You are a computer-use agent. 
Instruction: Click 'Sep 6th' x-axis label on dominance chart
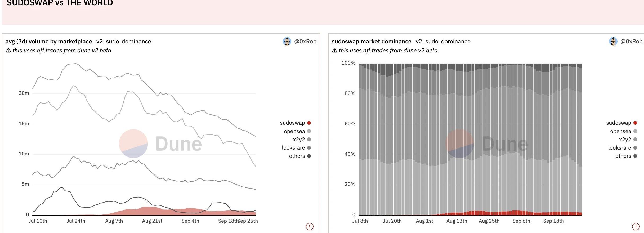pos(521,221)
